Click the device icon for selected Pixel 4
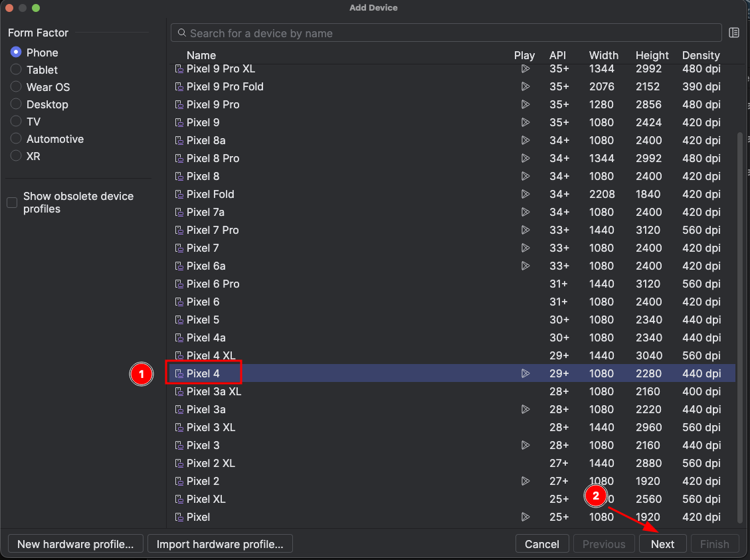750x560 pixels. tap(179, 373)
